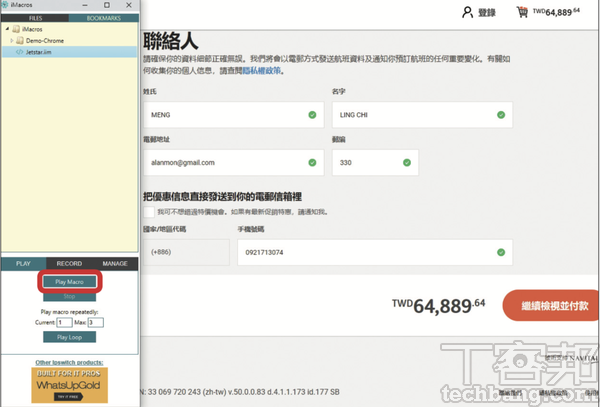The width and height of the screenshot is (600, 407).
Task: Click the green checkmark in first name field
Action: 501,115
